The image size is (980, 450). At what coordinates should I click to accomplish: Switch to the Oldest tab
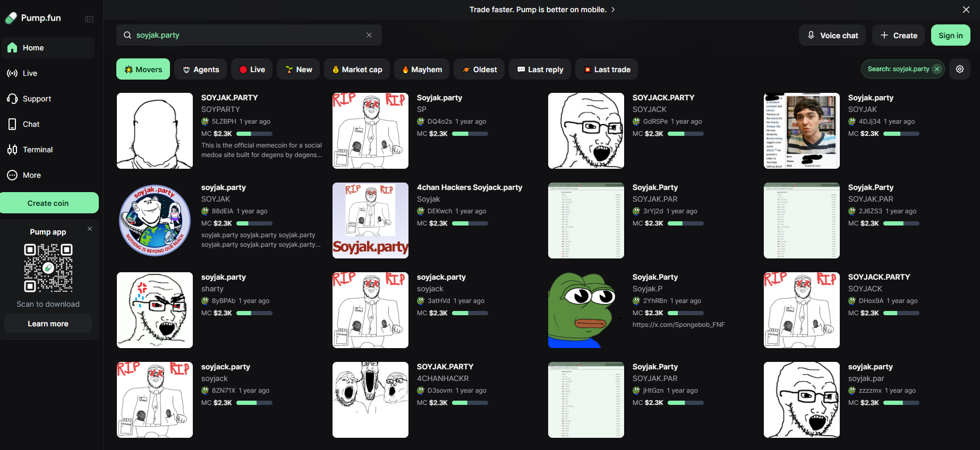[480, 70]
